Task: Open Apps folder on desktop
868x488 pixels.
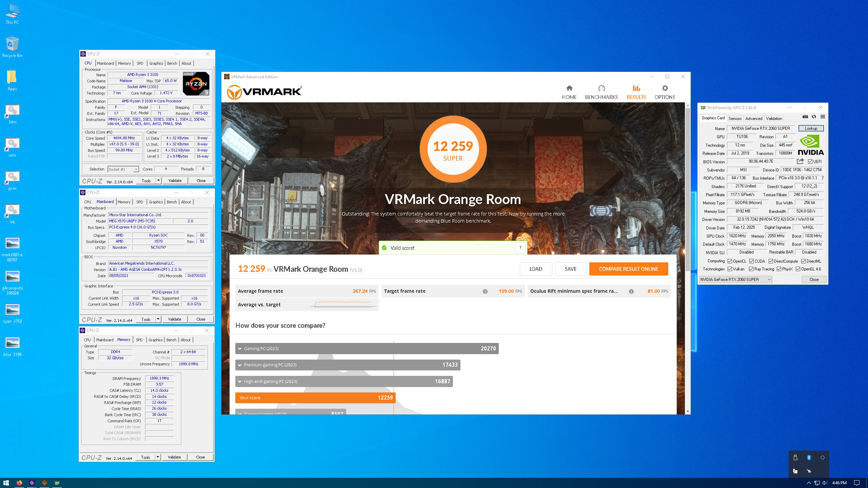Action: tap(12, 81)
